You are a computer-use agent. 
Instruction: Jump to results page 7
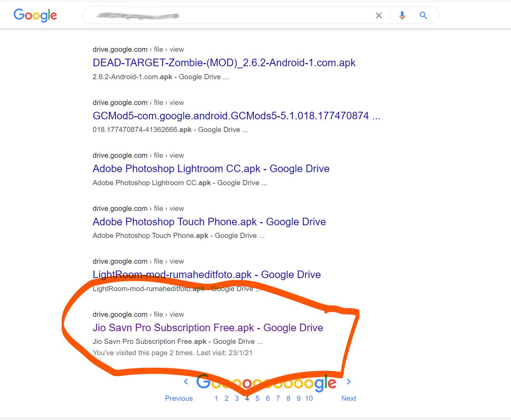[x=278, y=398]
